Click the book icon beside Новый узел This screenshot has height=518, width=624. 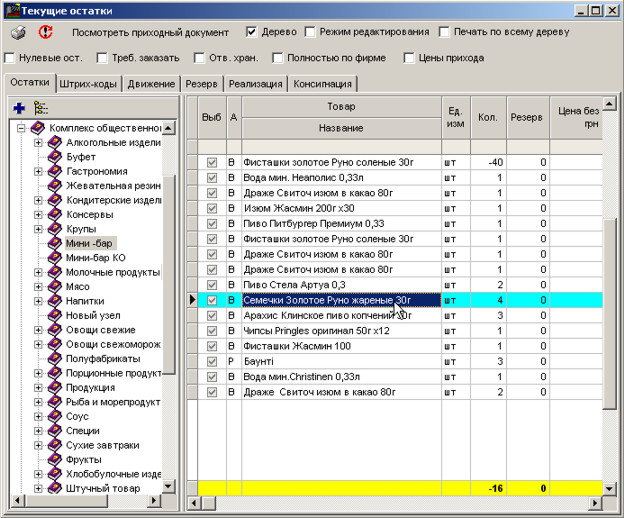55,315
